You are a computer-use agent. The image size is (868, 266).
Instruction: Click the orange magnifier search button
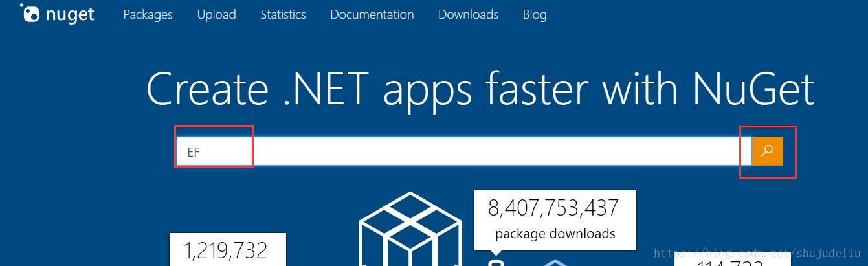768,151
